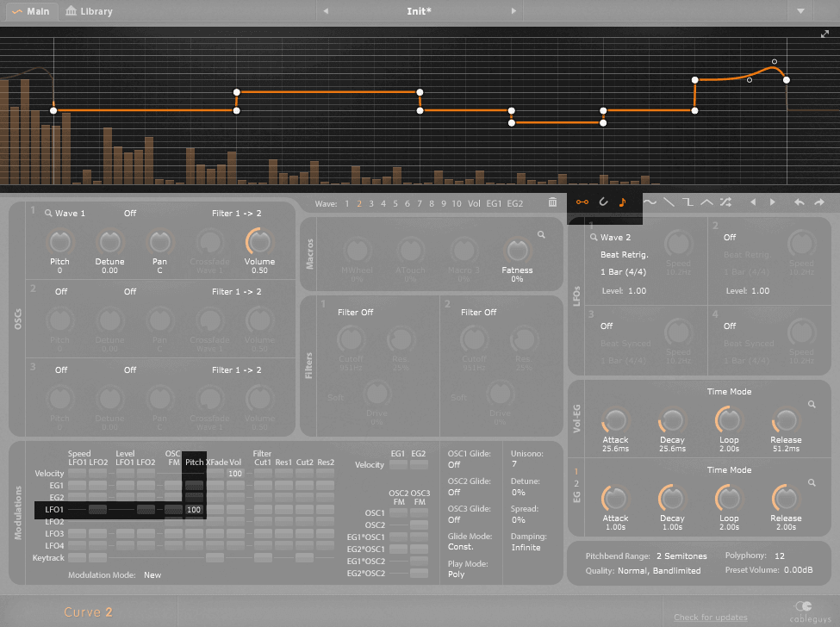Toggle the Velocity to EG1 modulation slot

click(x=397, y=465)
